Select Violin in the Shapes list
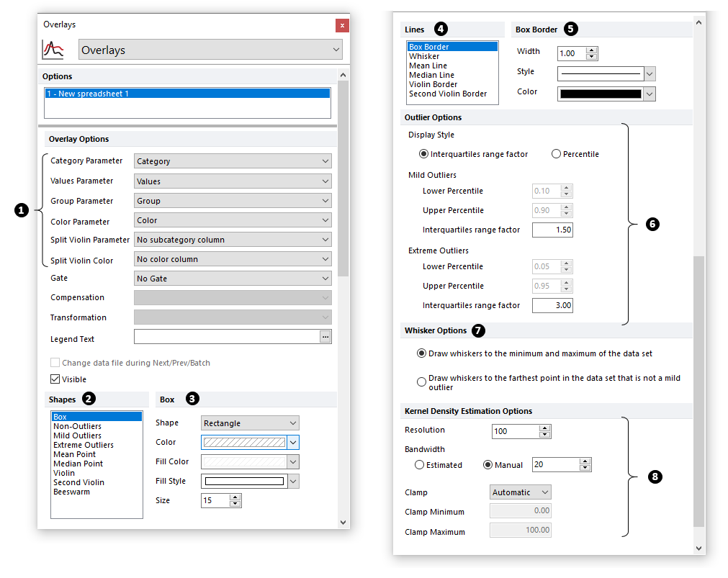This screenshot has width=728, height=578. [x=64, y=473]
